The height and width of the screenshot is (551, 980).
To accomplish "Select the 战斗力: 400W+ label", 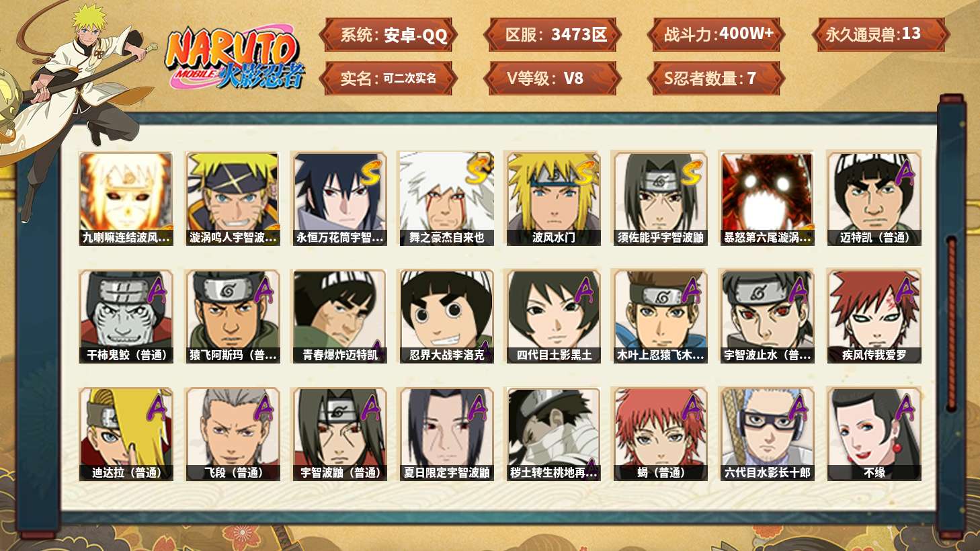I will click(x=716, y=35).
